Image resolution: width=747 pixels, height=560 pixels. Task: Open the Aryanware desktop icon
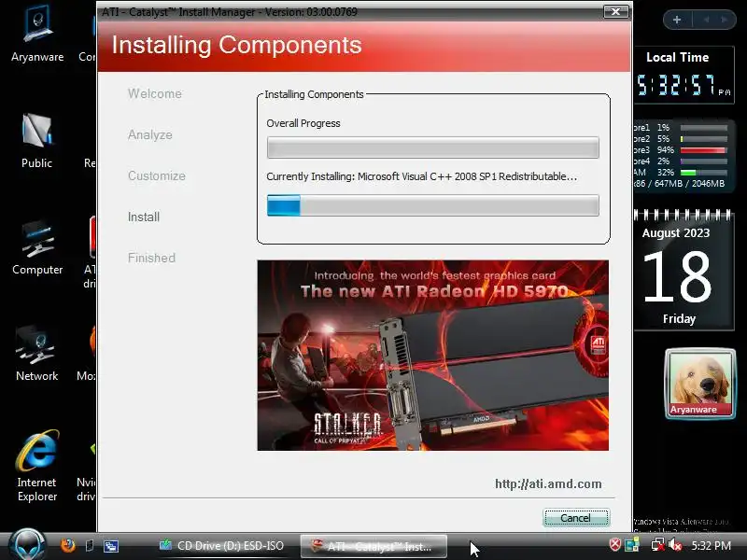pos(37,34)
